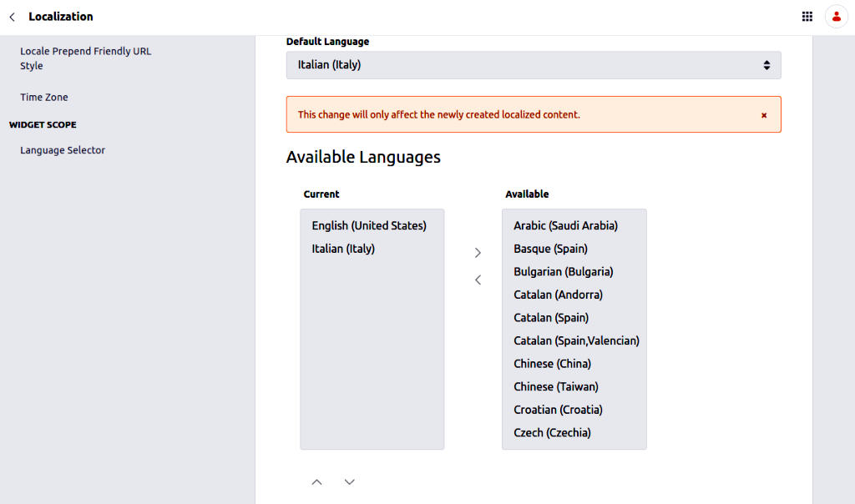Move selected current language up
This screenshot has width=855, height=504.
(x=316, y=482)
